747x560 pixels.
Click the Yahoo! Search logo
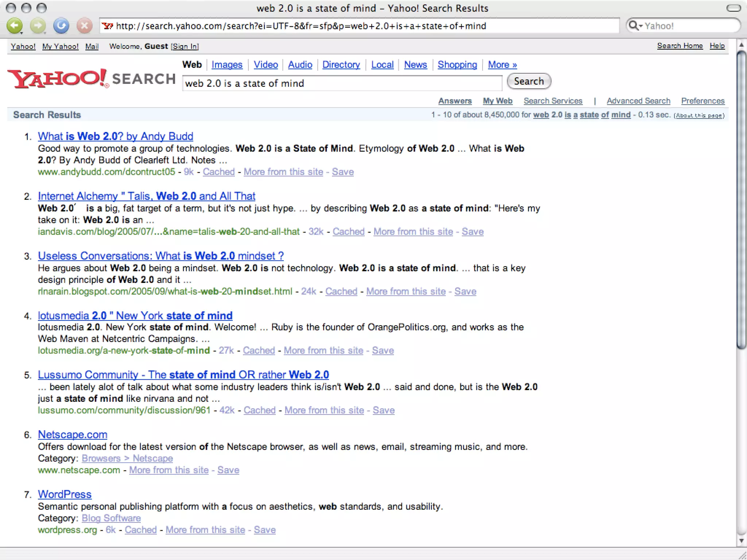pos(91,78)
